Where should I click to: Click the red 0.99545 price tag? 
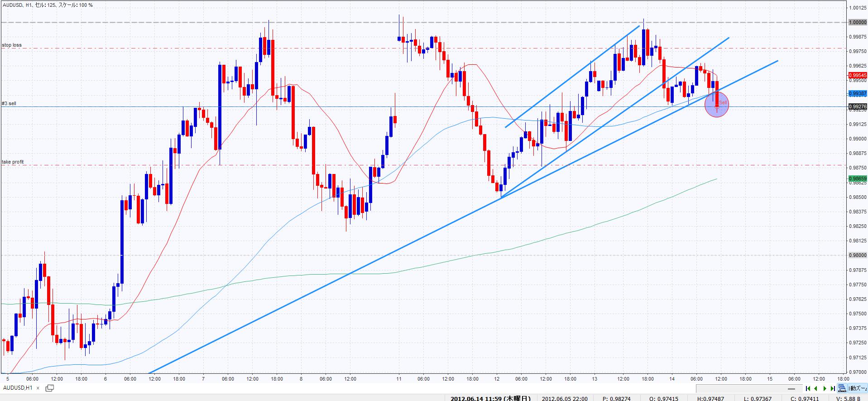point(857,75)
